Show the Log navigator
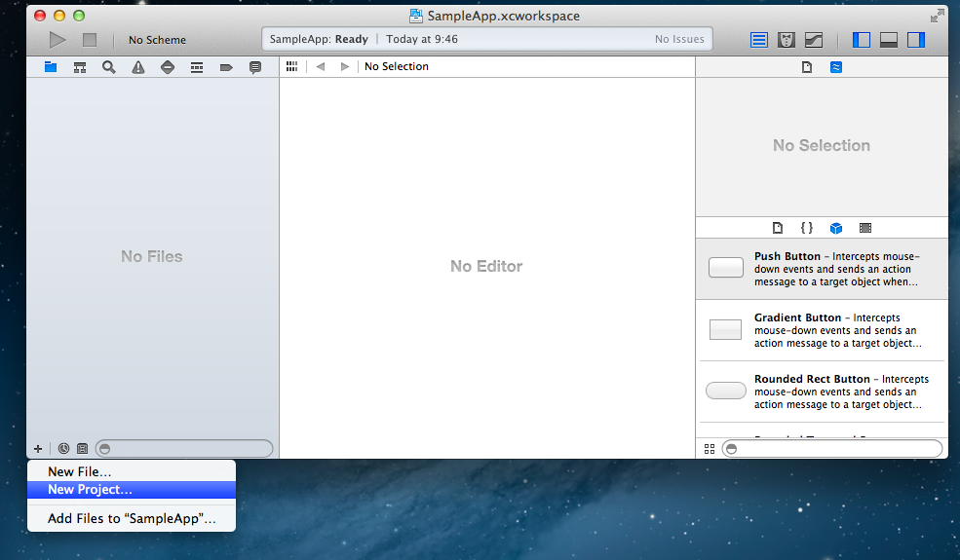Viewport: 960px width, 560px height. [x=255, y=67]
